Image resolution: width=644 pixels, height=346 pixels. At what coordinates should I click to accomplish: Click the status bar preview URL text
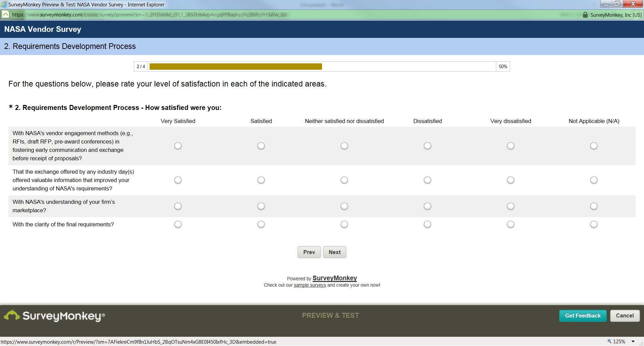point(139,342)
